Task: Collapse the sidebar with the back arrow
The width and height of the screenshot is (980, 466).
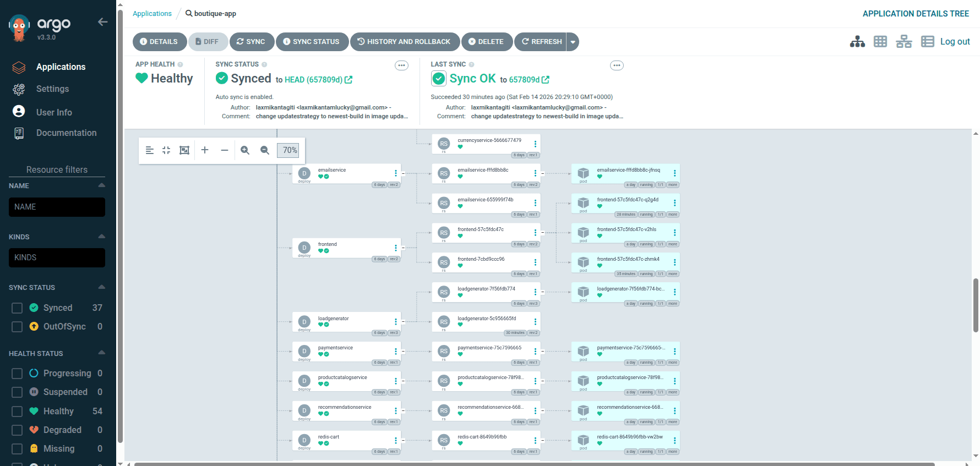Action: coord(102,22)
